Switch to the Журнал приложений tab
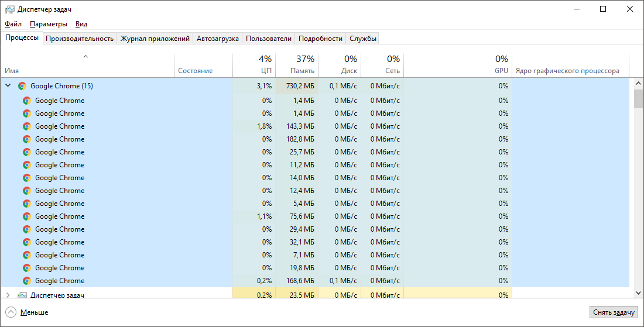 155,39
